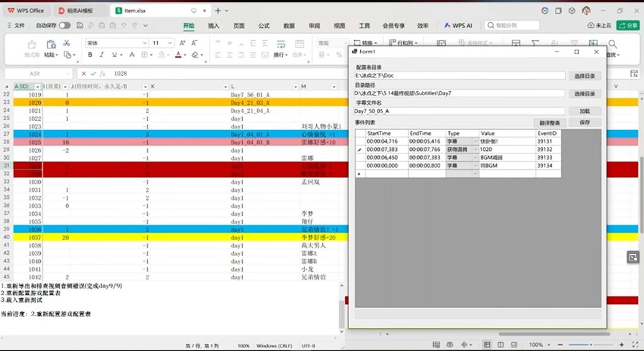Click the 保存 button in Form1
Viewport: 644px width, 351px height.
[585, 123]
